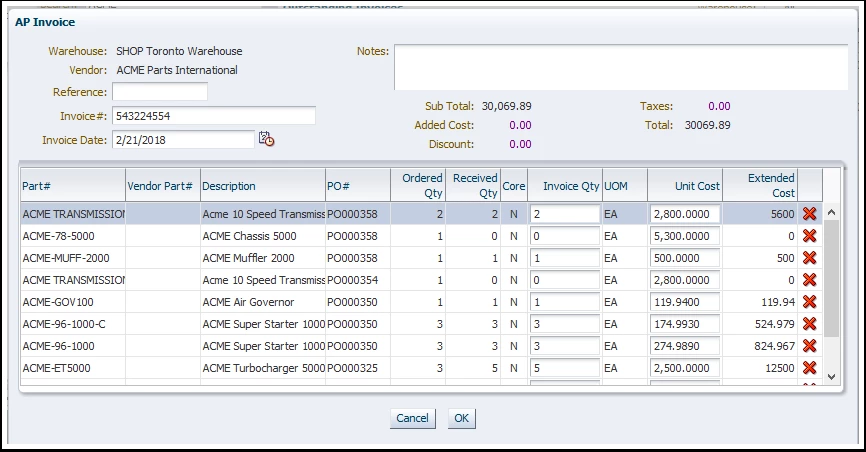
Task: Click the Ordered Qty column header
Action: click(x=418, y=186)
